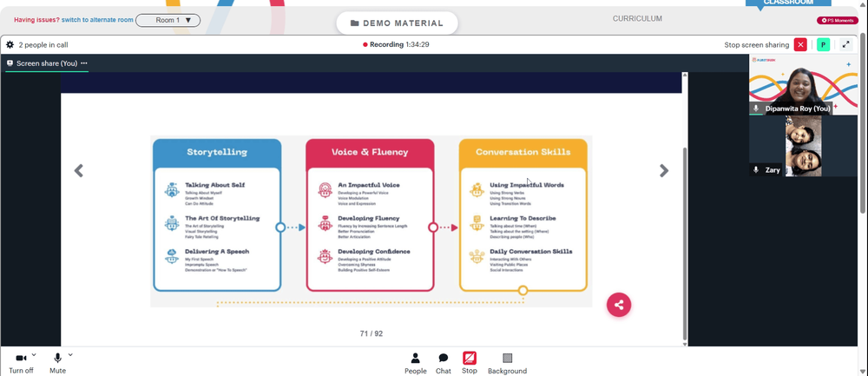The image size is (868, 376).
Task: Stop screen sharing with red X button
Action: (x=800, y=45)
